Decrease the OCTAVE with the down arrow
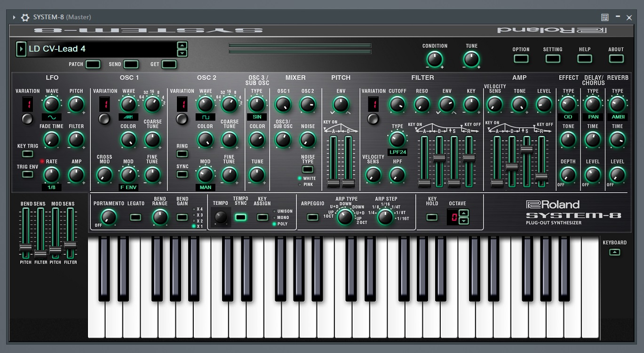 click(x=464, y=220)
